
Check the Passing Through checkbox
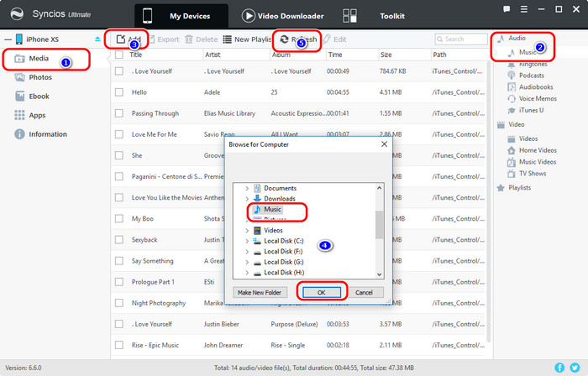pos(119,113)
